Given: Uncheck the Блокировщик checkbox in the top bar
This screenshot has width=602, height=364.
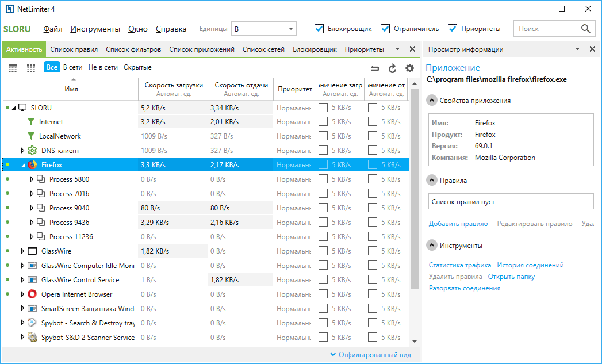Looking at the screenshot, I should click(x=319, y=29).
